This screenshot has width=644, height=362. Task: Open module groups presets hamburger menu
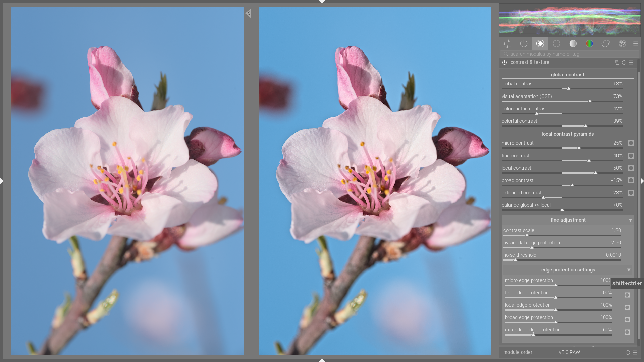[636, 44]
